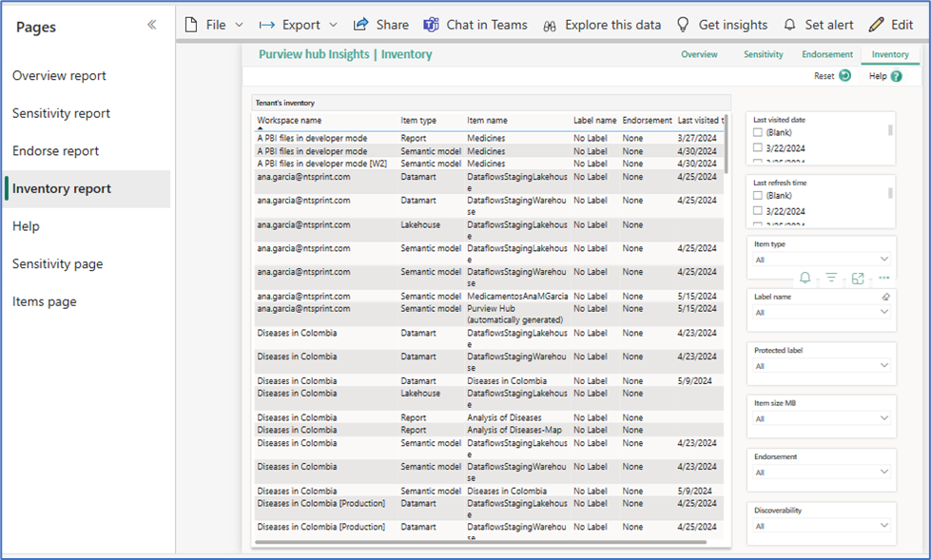Click the pencil Edit icon
This screenshot has width=931, height=560.
pyautogui.click(x=877, y=25)
